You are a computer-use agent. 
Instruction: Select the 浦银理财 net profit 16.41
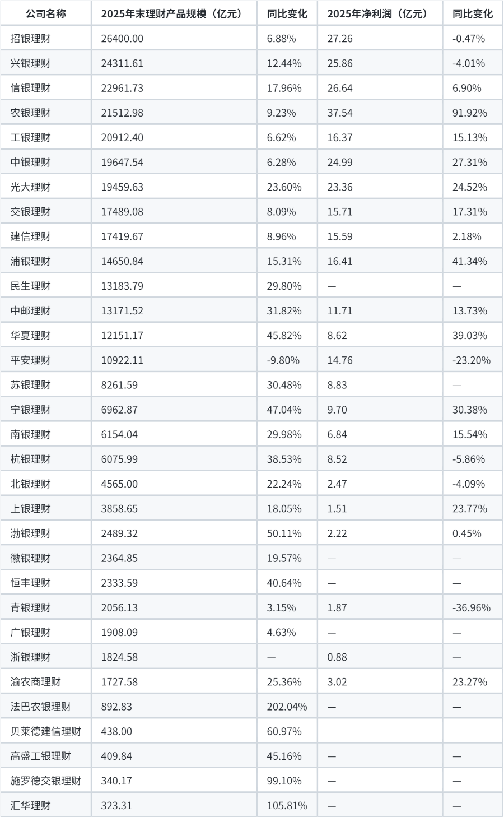click(340, 261)
